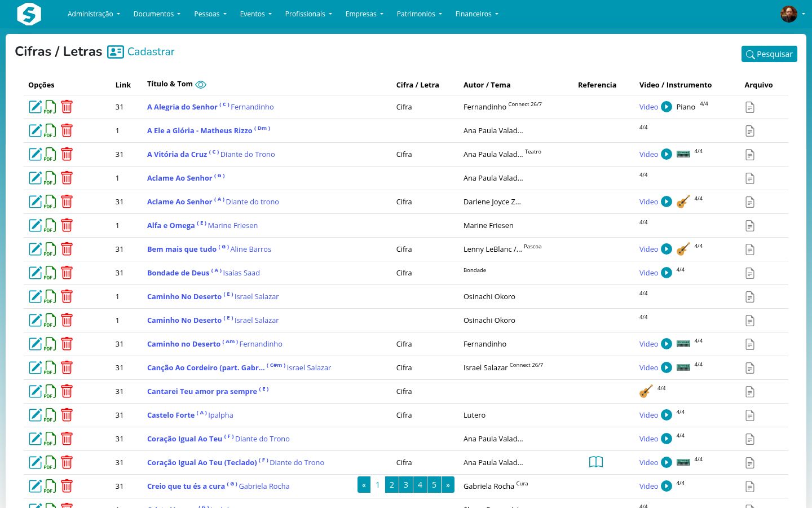The height and width of the screenshot is (508, 812).
Task: Export A Ele a Glória as PDF
Action: (50, 130)
